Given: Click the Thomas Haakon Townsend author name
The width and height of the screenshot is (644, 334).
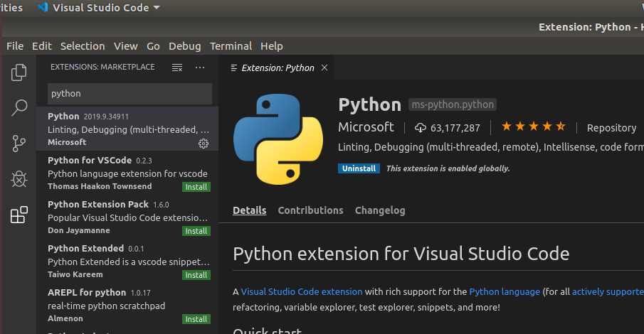Looking at the screenshot, I should (x=100, y=186).
